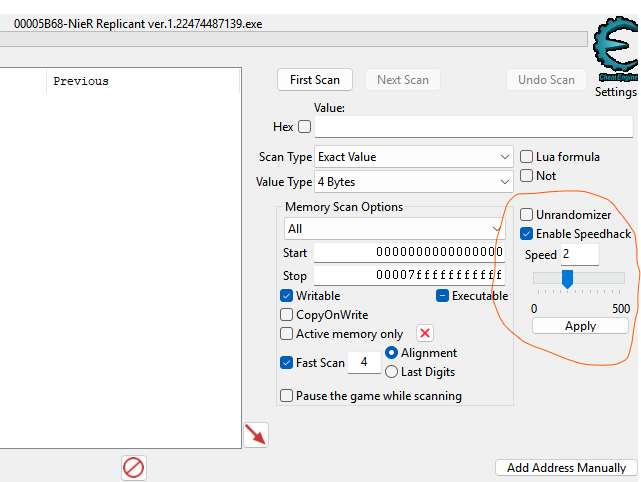Screen dimensions: 641x482
Task: Check the CopyOnWrite option
Action: (287, 315)
